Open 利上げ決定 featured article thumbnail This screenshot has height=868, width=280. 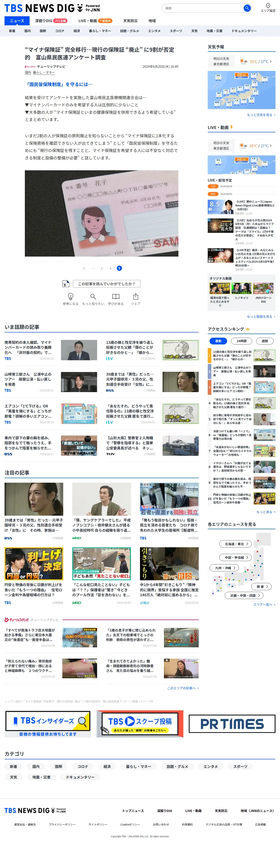(34, 563)
